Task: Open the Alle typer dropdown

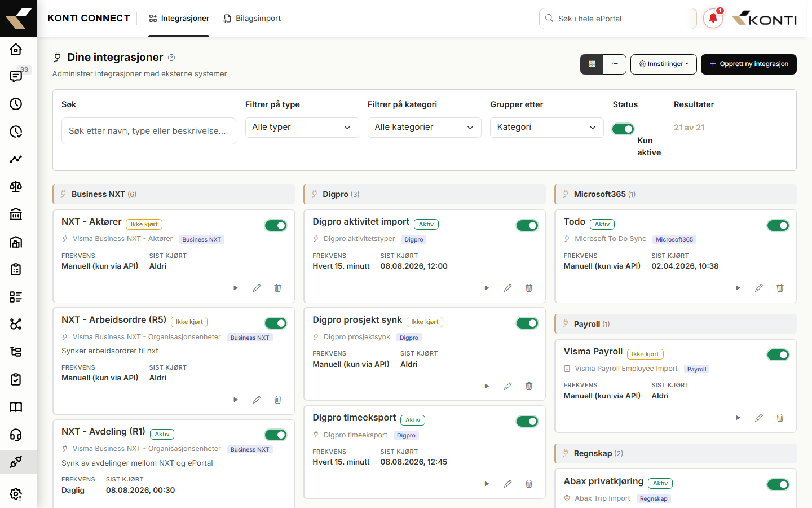Action: (302, 127)
